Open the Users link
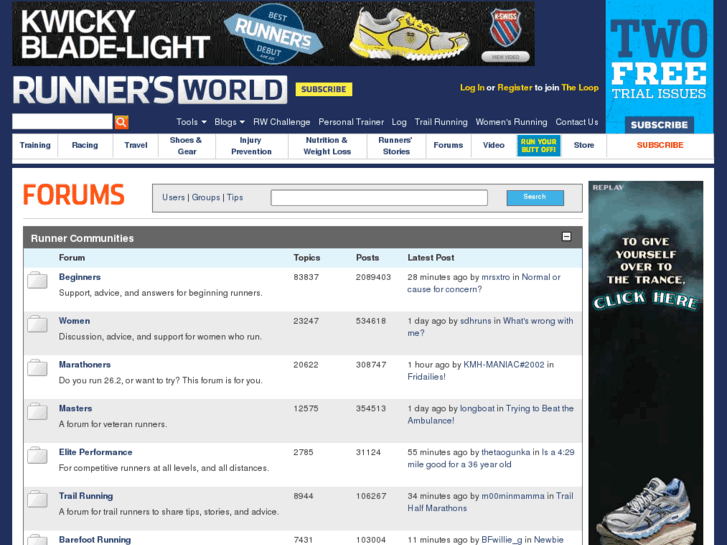Image resolution: width=727 pixels, height=545 pixels. [x=173, y=198]
